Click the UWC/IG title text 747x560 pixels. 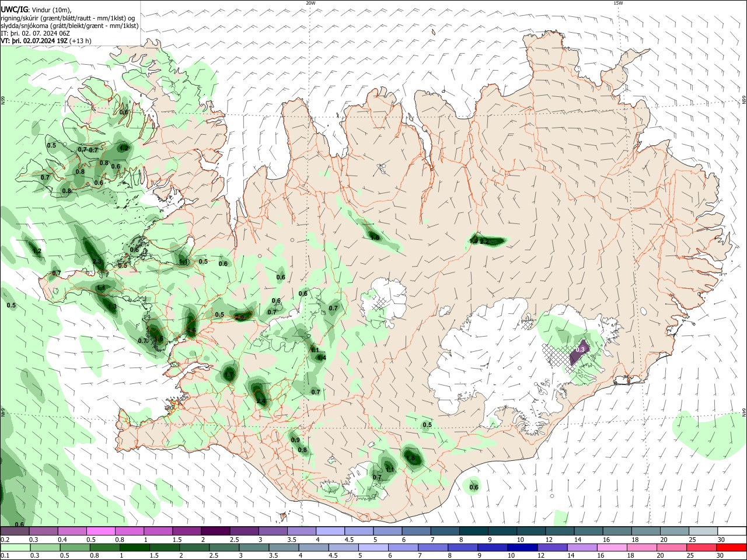pyautogui.click(x=14, y=9)
